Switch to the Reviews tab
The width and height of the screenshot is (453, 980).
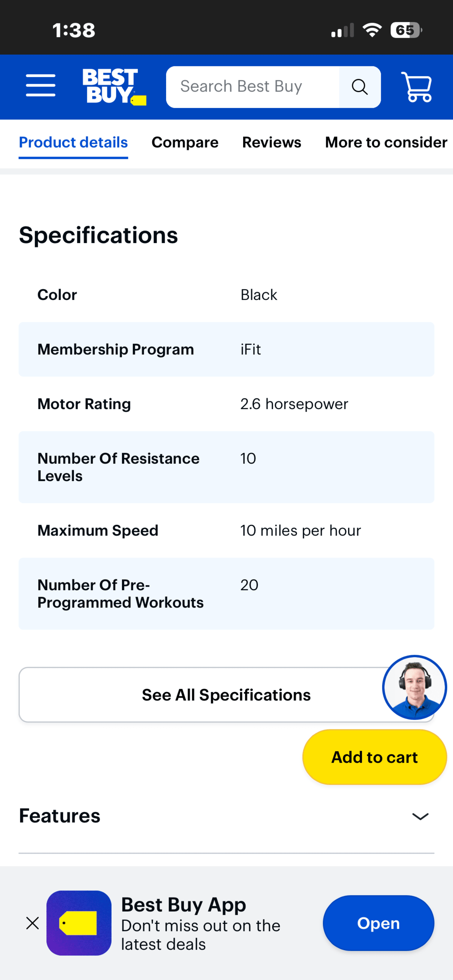(272, 143)
